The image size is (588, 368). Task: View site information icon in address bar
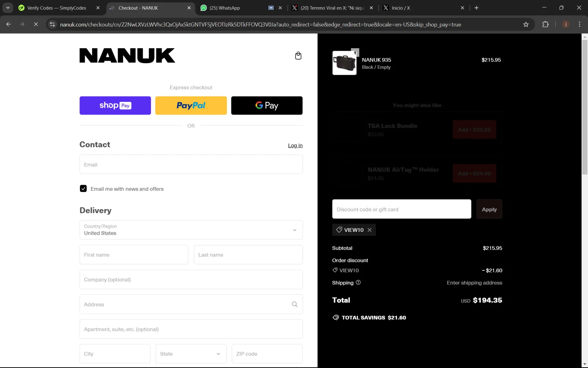pyautogui.click(x=52, y=24)
